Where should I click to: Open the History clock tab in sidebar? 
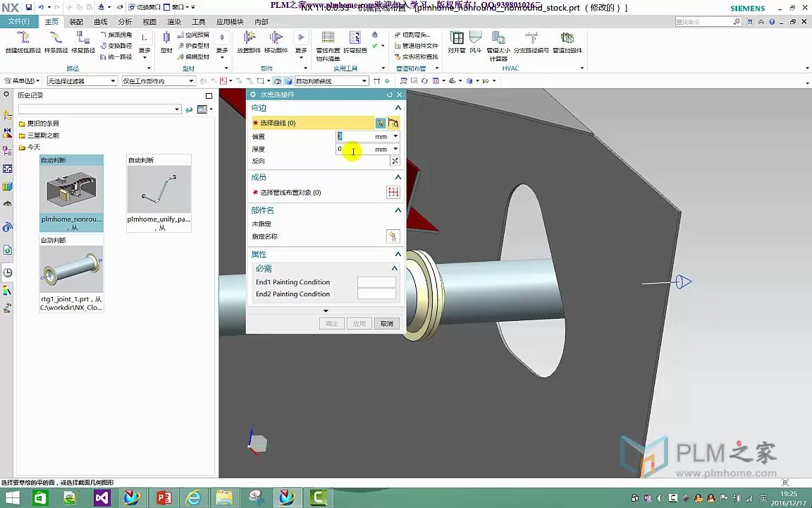(7, 272)
